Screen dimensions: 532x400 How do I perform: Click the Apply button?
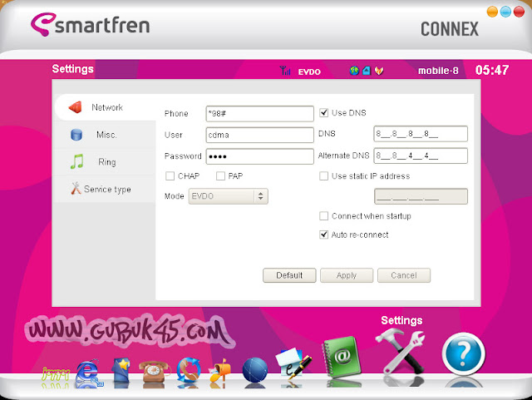[347, 275]
